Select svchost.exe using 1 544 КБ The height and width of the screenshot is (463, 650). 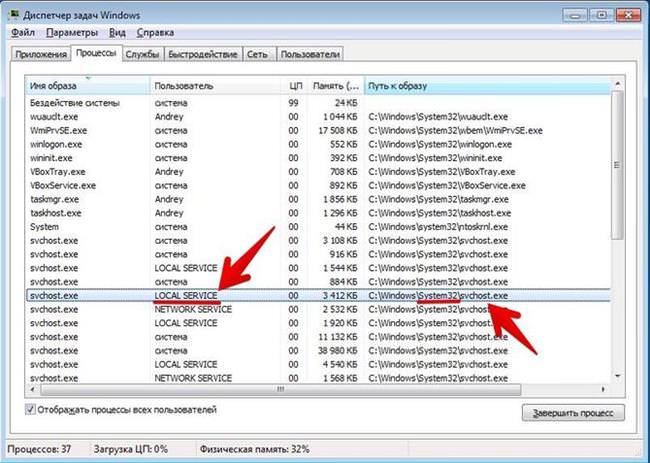pos(318,268)
